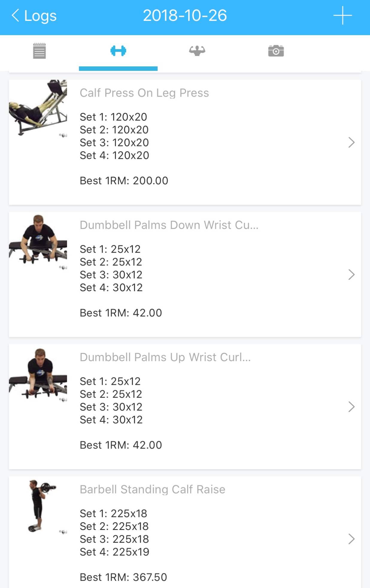The height and width of the screenshot is (588, 370).
Task: Tap the plus icon to add entry
Action: (x=342, y=16)
